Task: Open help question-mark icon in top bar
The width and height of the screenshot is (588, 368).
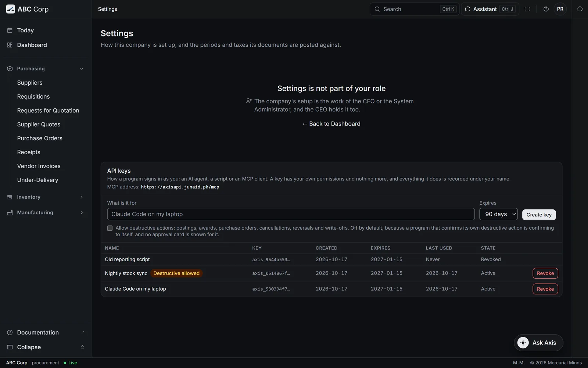Action: pos(546,9)
